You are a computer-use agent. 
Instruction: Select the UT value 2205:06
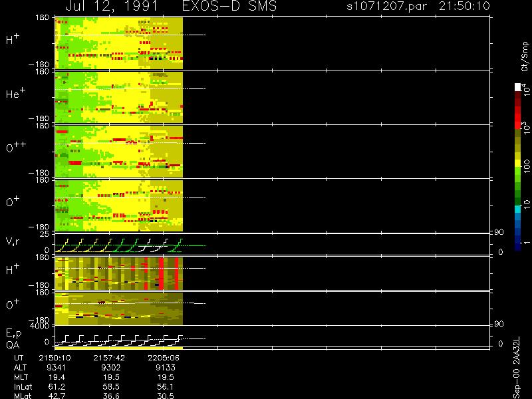point(164,358)
